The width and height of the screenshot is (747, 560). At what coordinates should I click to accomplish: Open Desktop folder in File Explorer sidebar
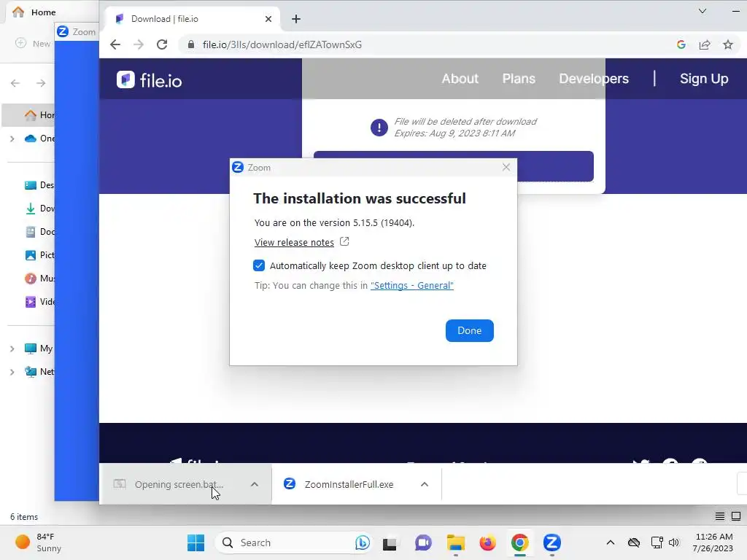pyautogui.click(x=39, y=185)
